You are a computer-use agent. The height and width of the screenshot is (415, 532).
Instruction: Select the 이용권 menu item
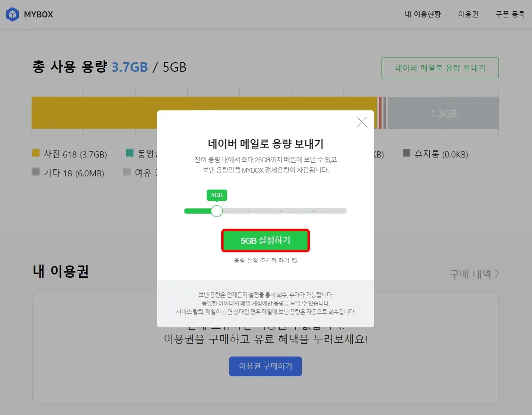(468, 14)
